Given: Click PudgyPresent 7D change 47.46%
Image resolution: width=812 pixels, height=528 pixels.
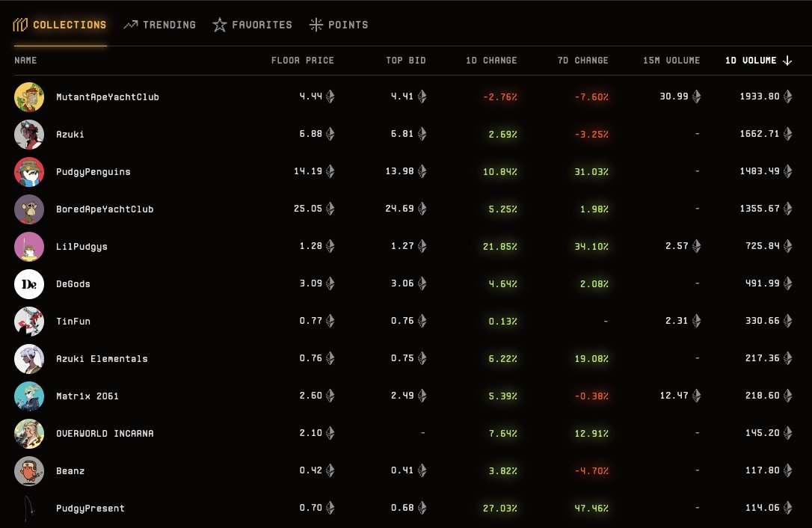Looking at the screenshot, I should pyautogui.click(x=591, y=509).
